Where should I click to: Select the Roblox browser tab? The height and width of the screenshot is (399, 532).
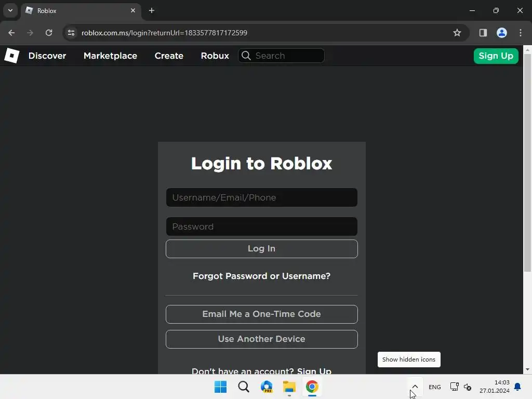point(81,10)
